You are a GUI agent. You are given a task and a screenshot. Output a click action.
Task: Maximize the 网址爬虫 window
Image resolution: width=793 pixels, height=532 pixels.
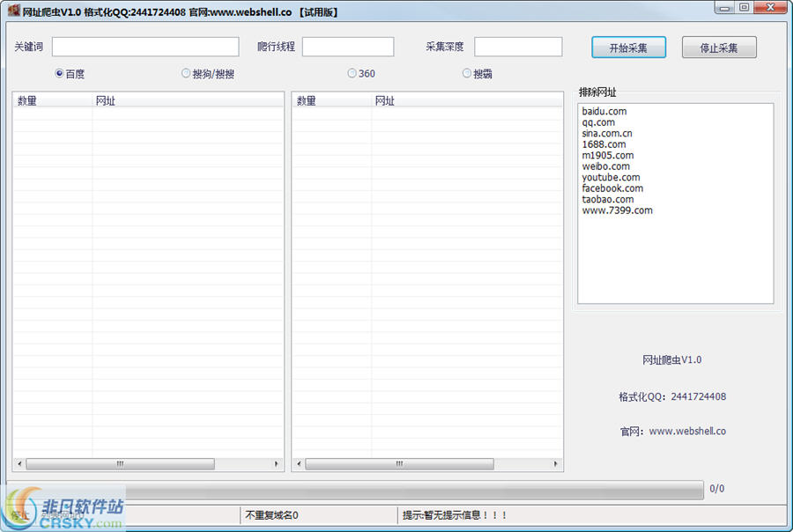pyautogui.click(x=744, y=7)
